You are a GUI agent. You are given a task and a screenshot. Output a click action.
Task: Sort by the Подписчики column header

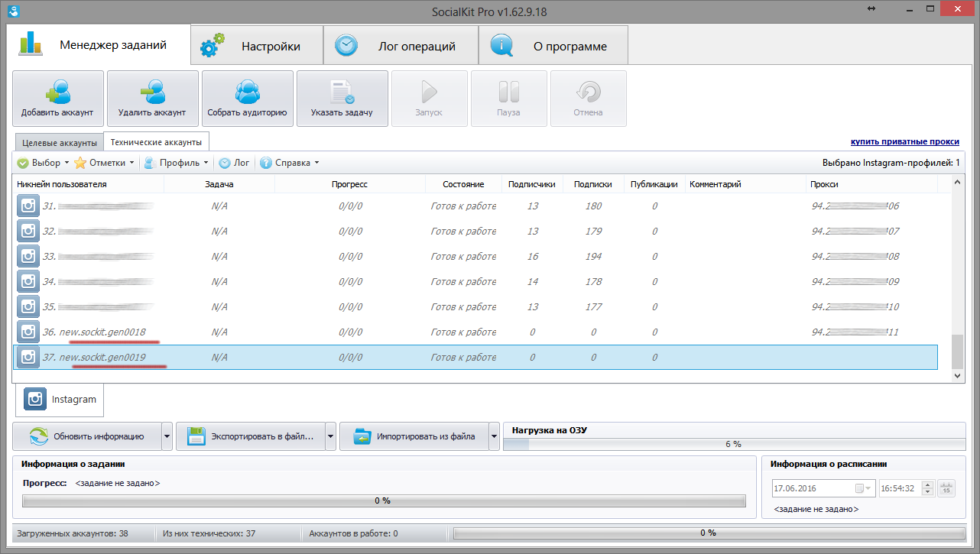(x=532, y=184)
